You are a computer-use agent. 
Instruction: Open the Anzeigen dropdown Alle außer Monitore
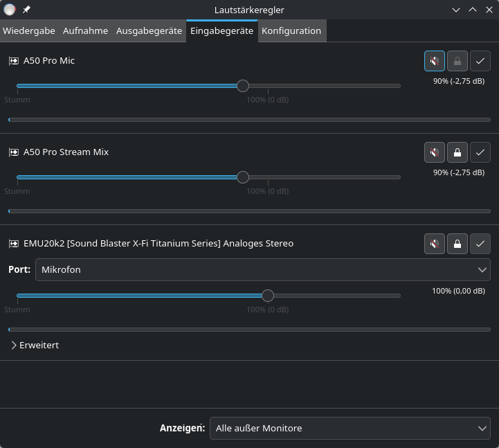pyautogui.click(x=350, y=428)
